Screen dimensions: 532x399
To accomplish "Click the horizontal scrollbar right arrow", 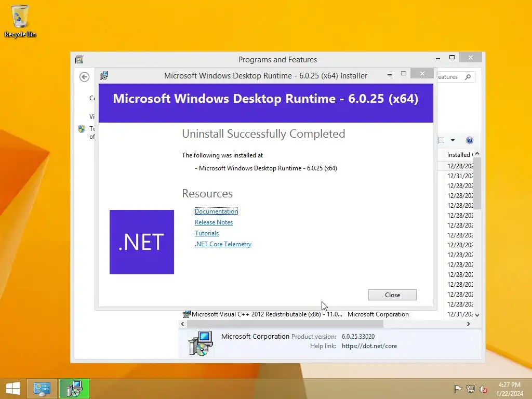I will click(469, 324).
